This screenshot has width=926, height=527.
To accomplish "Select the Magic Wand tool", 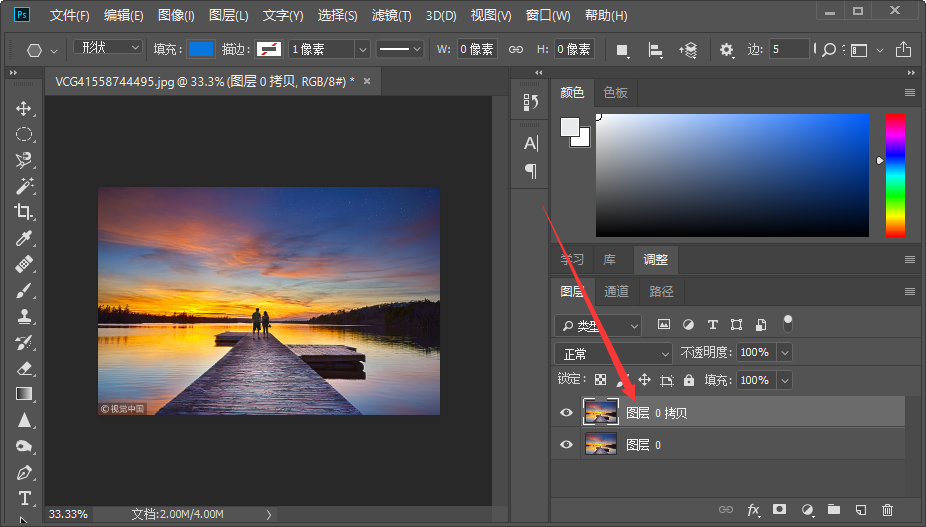I will pos(24,186).
